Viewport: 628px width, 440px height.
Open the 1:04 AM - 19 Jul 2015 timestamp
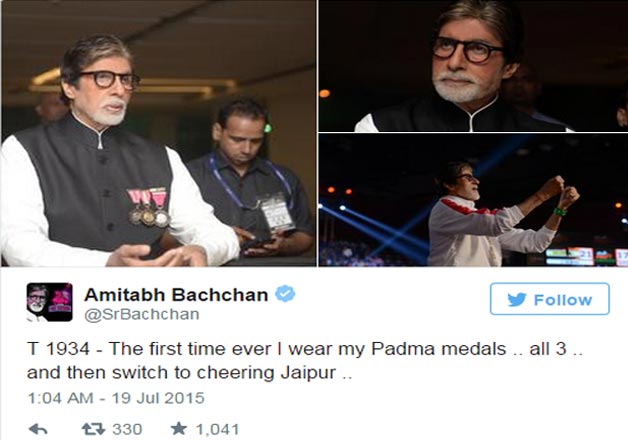point(116,398)
